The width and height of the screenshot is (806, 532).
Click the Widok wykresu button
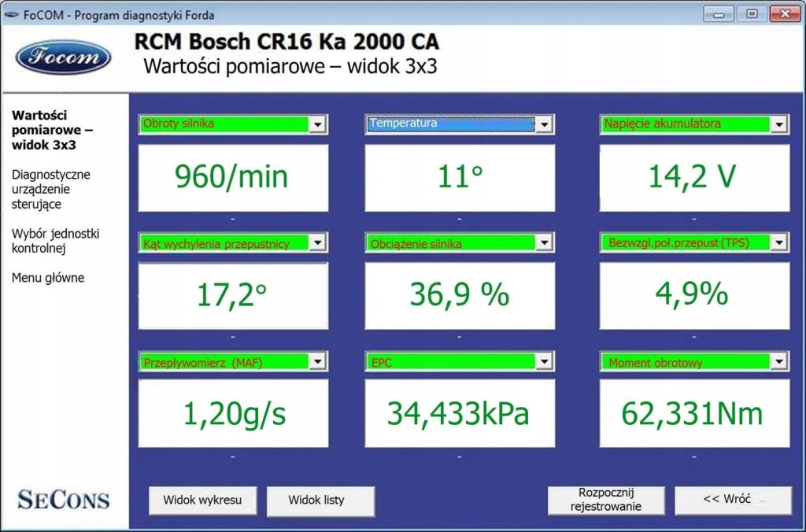point(202,501)
